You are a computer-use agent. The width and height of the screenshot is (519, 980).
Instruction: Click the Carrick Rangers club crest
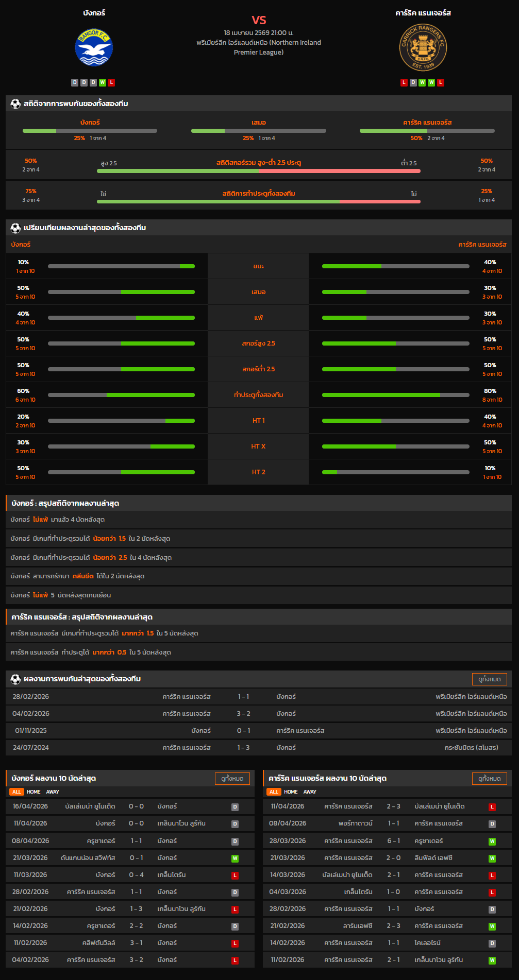(423, 48)
